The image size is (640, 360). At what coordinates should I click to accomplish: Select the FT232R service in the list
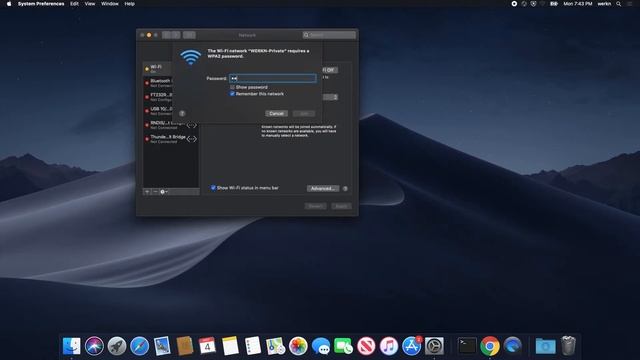tap(158, 97)
